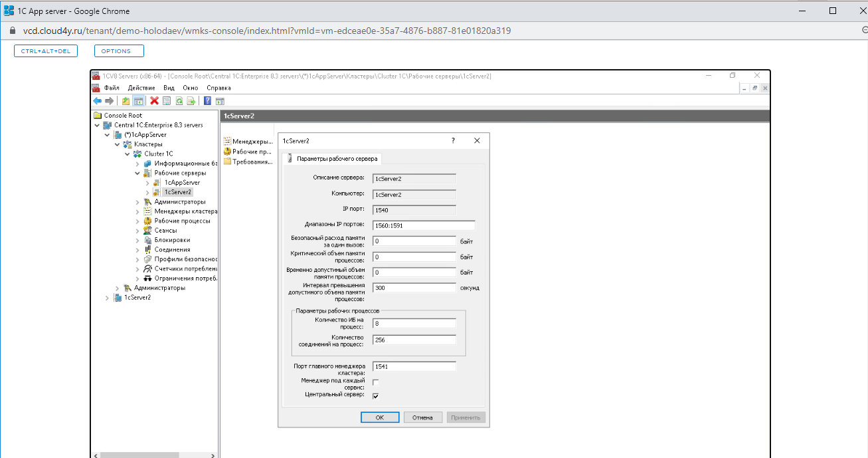This screenshot has width=868, height=458.
Task: Open Properties via the toolbar sheet icon
Action: tap(167, 101)
